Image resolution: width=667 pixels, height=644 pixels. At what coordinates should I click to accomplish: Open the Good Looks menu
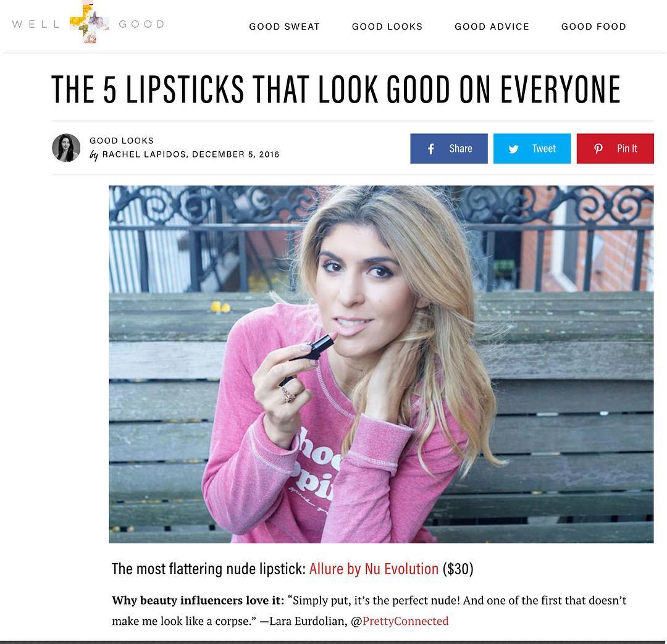(x=387, y=27)
